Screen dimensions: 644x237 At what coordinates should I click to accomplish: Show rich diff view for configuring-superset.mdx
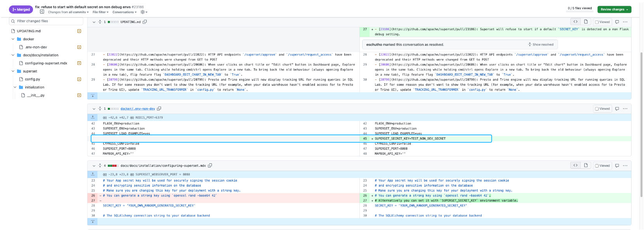(586, 166)
